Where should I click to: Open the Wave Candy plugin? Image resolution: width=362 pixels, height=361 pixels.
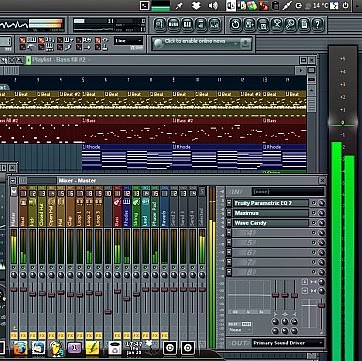271,223
